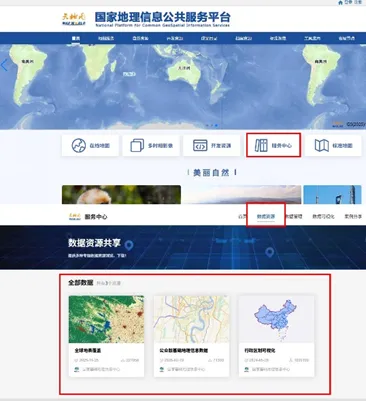The width and height of the screenshot is (366, 401).
Task: Open the 行政区划可视化 China map thumbnail
Action: 276,319
